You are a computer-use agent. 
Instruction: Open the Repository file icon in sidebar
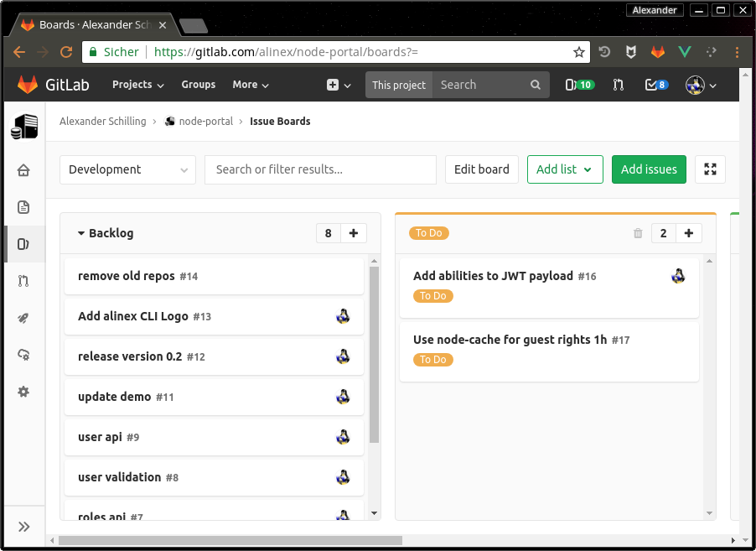click(x=23, y=207)
